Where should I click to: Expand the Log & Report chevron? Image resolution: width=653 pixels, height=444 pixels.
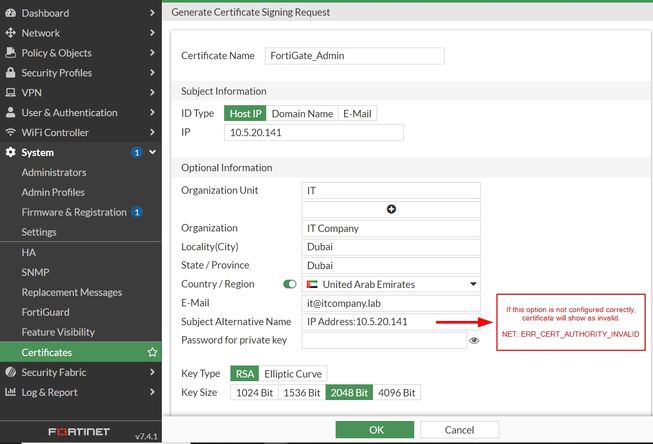tap(152, 392)
